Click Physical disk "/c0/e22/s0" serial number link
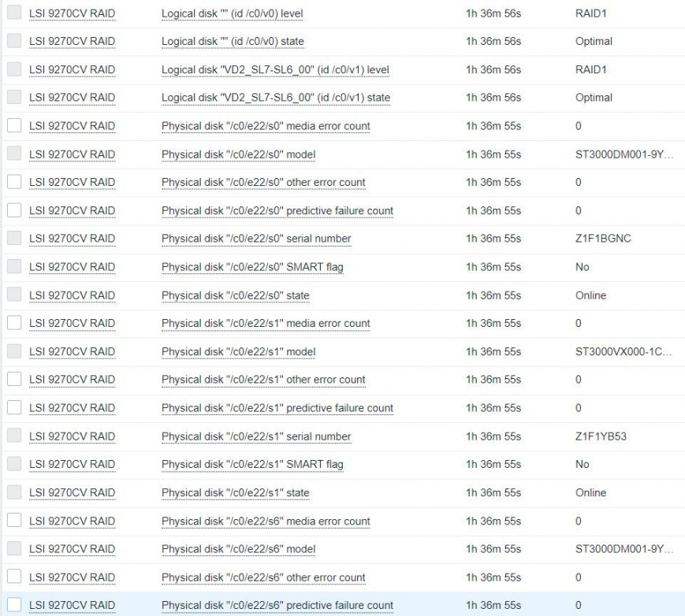This screenshot has width=685, height=616. (256, 239)
